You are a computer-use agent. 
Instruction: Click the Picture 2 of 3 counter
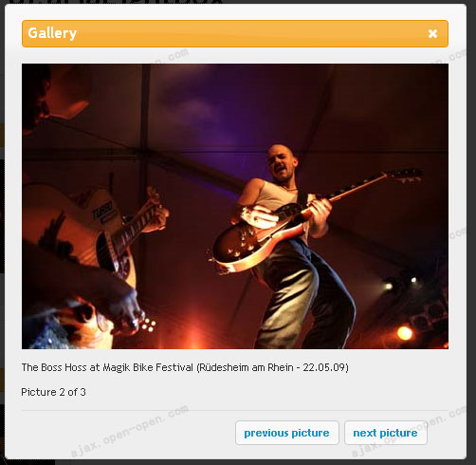point(53,392)
